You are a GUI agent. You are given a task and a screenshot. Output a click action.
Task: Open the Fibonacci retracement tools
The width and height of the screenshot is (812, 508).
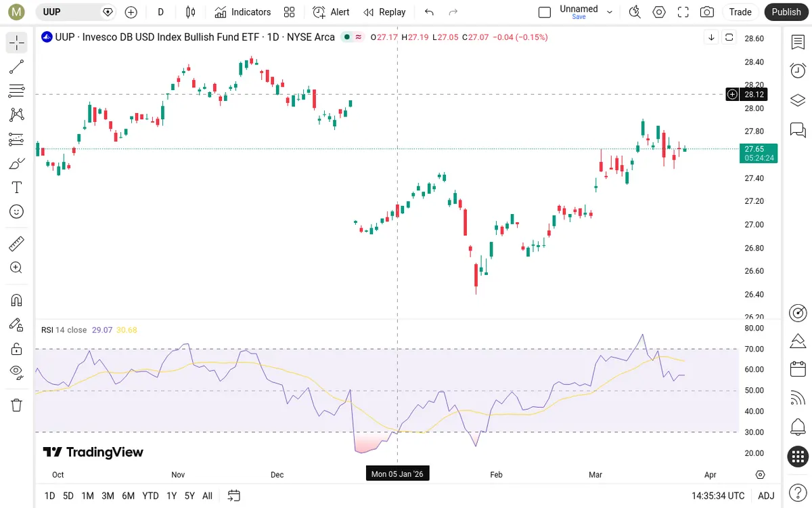point(17,91)
